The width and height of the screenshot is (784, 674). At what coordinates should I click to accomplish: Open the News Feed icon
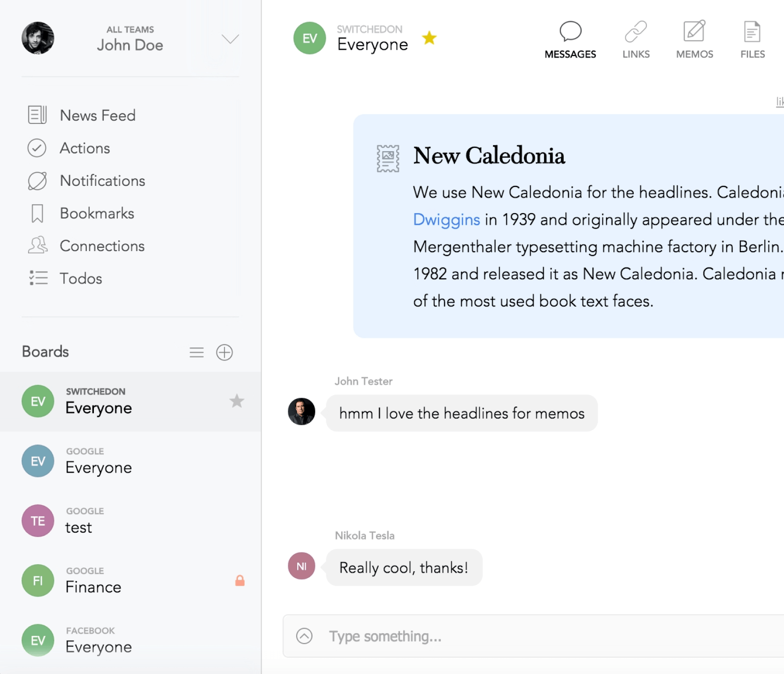tap(37, 115)
